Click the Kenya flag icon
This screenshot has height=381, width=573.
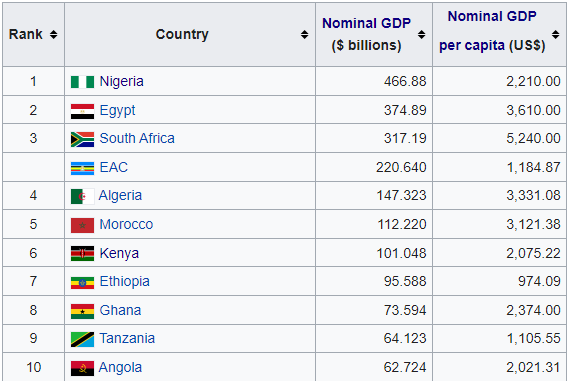point(82,254)
